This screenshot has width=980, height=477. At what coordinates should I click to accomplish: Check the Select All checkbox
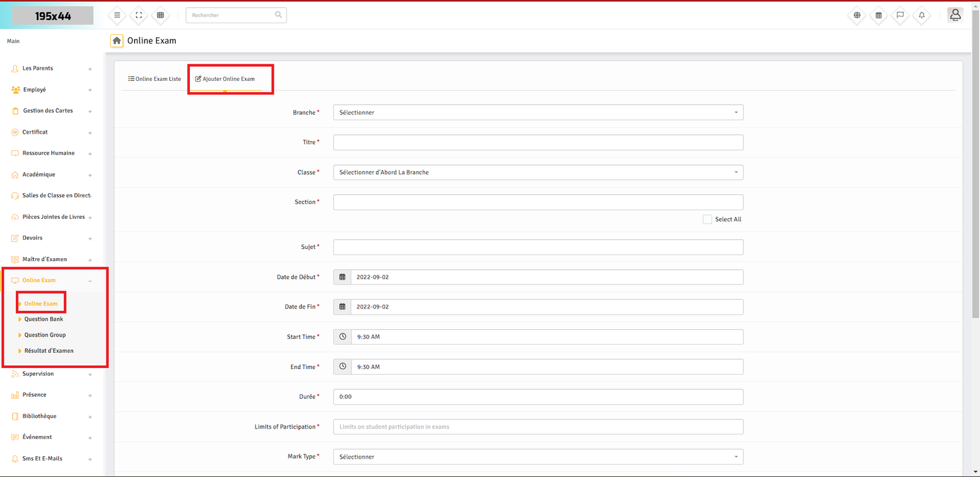pos(707,219)
